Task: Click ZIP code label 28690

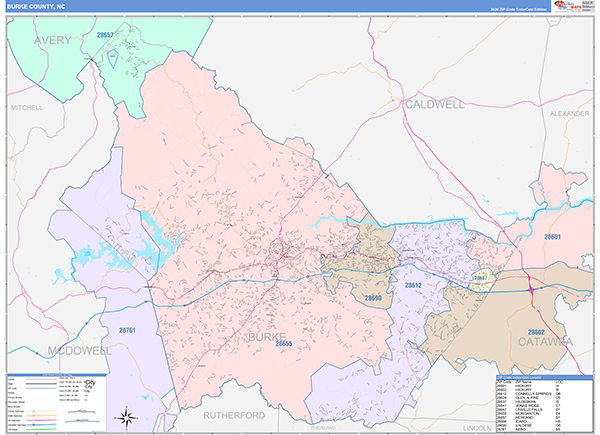Action: [x=373, y=298]
